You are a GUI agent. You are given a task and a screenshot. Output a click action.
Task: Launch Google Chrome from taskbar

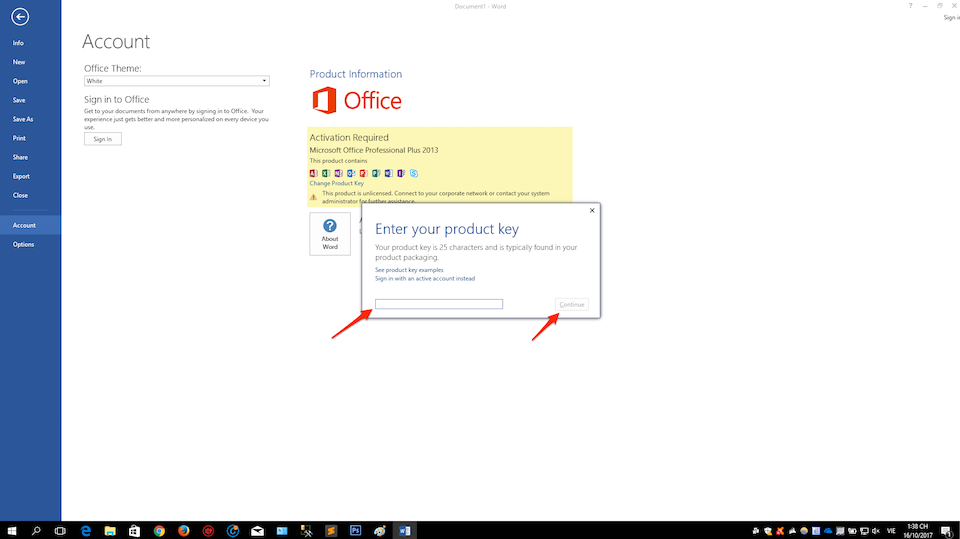[159, 530]
